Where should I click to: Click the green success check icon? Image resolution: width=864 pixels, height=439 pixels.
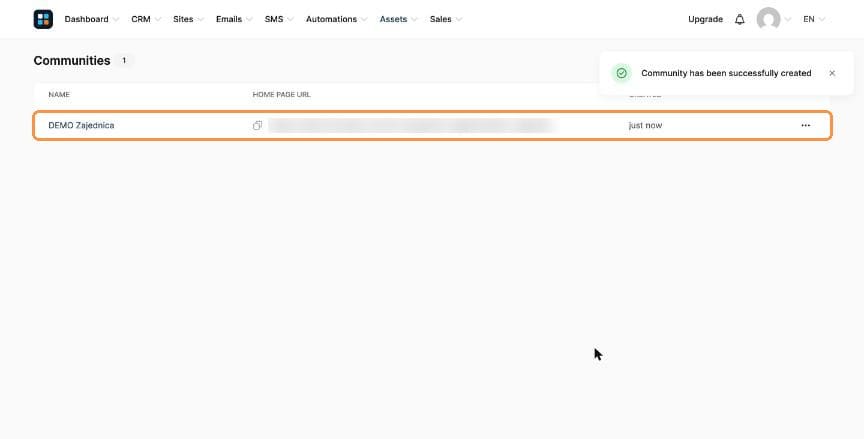click(x=622, y=73)
